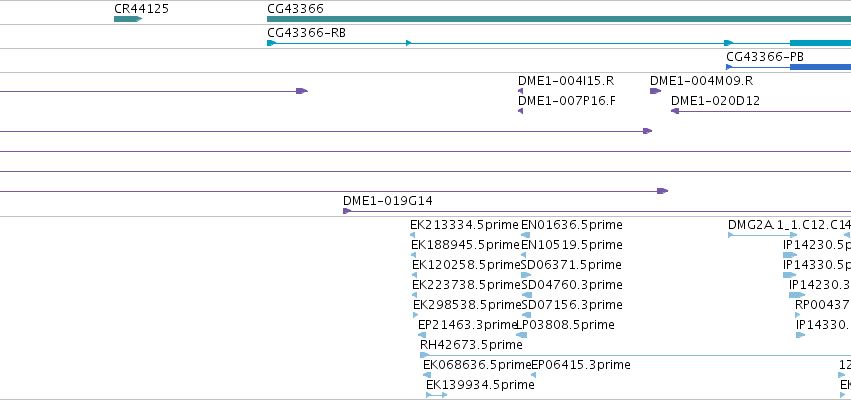Click the DME1-020D12 clone feature

coord(761,111)
